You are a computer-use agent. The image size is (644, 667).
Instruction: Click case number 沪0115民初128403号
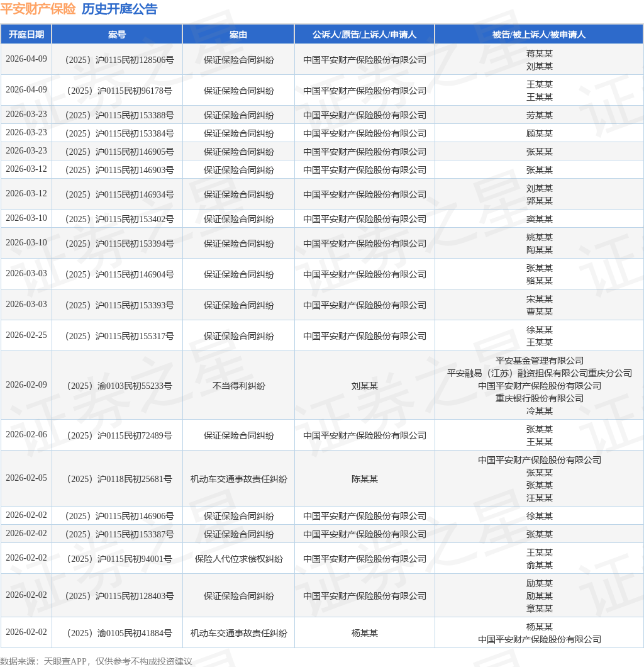pos(119,596)
